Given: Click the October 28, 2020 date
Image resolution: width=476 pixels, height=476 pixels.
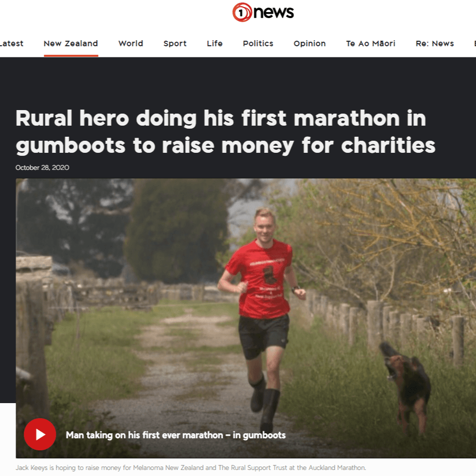Looking at the screenshot, I should coord(42,167).
